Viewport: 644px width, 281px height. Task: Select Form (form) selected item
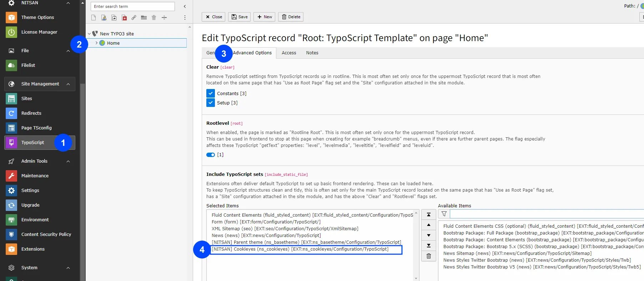coord(266,222)
